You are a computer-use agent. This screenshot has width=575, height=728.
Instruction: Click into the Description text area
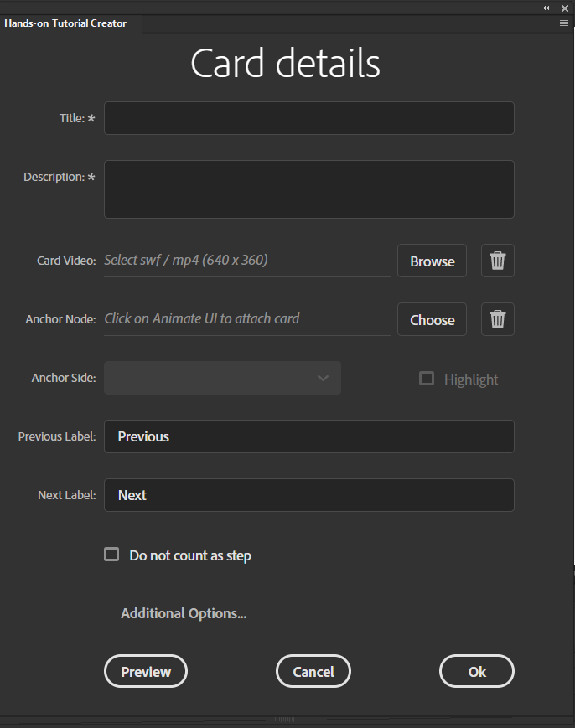tap(308, 189)
